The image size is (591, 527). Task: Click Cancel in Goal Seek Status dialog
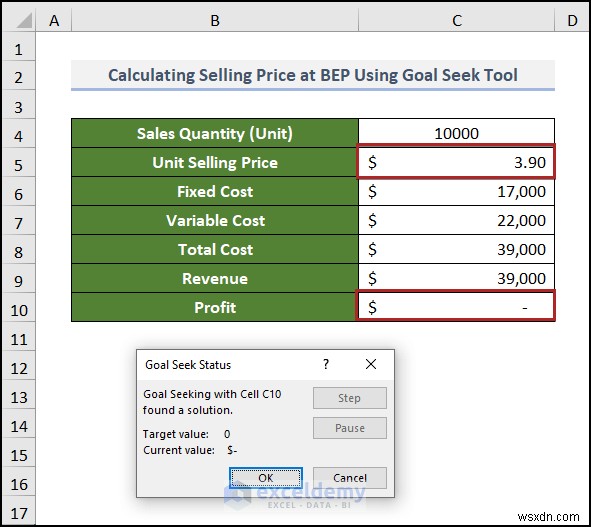point(350,478)
